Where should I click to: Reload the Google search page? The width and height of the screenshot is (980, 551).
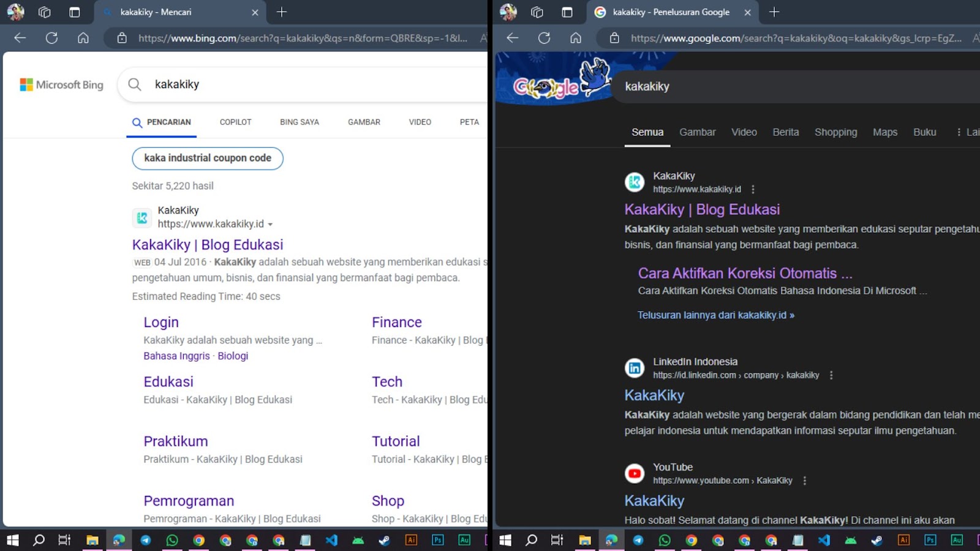[x=544, y=38]
